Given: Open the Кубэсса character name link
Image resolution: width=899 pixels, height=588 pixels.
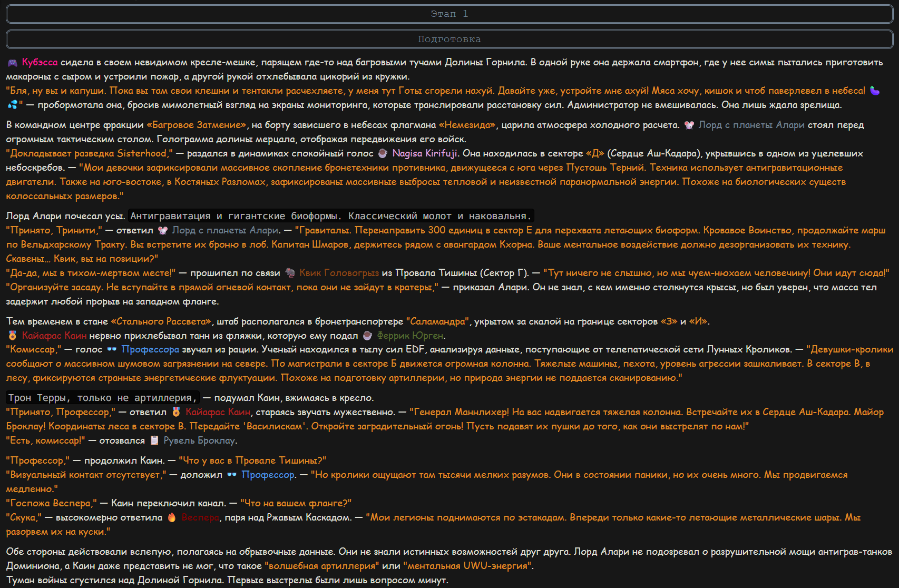Looking at the screenshot, I should (x=40, y=62).
